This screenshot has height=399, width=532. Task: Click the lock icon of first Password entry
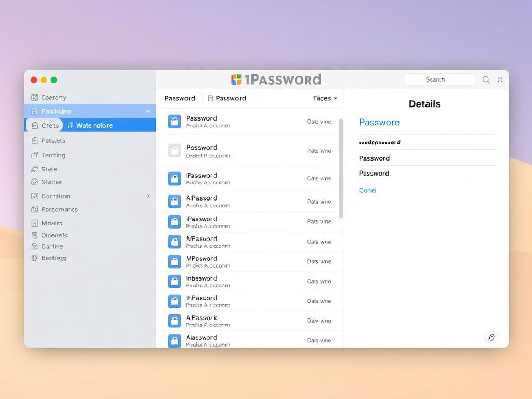175,121
